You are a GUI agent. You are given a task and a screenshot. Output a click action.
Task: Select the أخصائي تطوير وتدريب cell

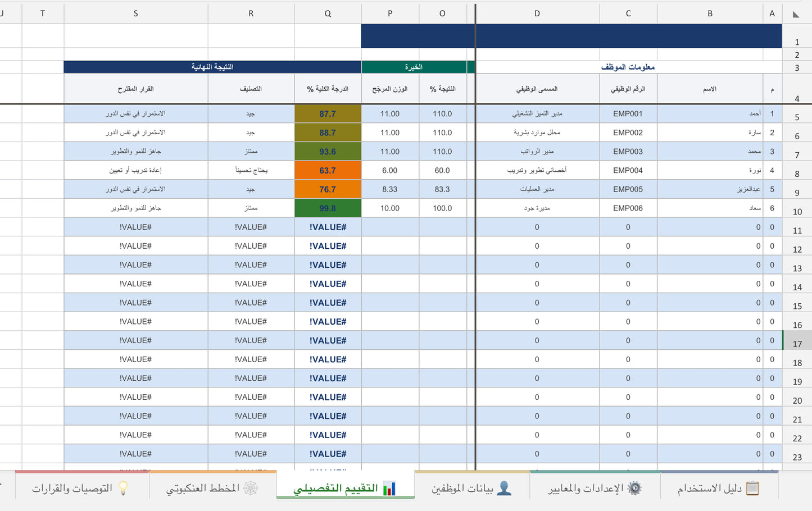click(x=537, y=170)
